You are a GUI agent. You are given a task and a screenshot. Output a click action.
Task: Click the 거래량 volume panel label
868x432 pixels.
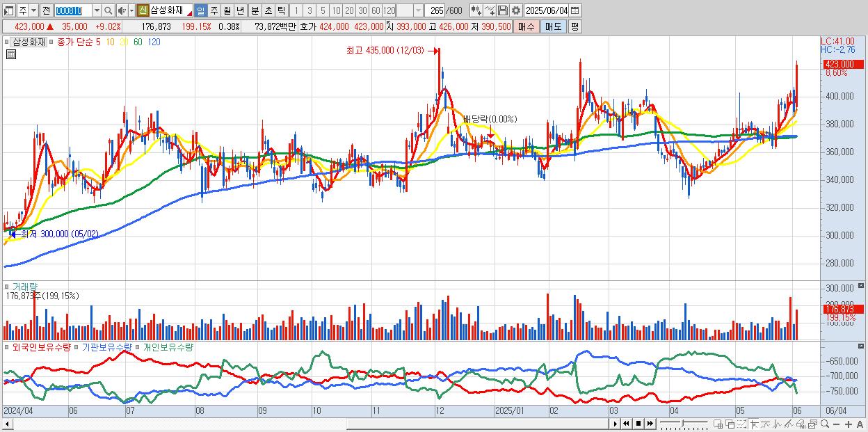25,286
